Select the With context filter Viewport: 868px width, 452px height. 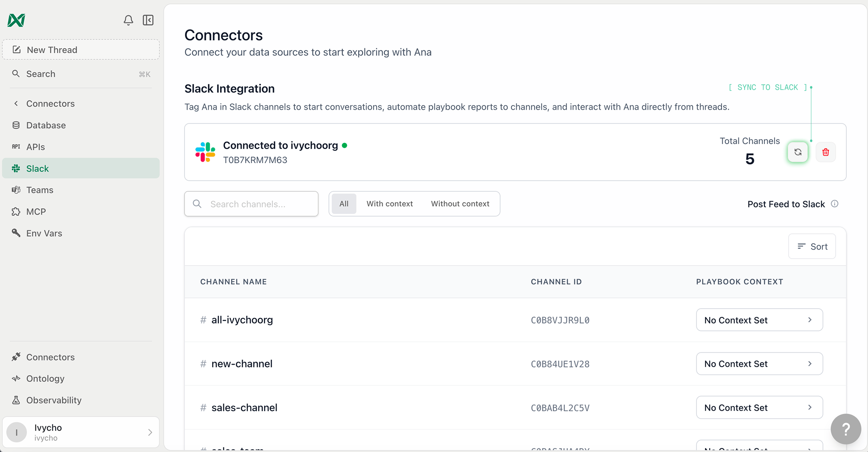click(390, 204)
